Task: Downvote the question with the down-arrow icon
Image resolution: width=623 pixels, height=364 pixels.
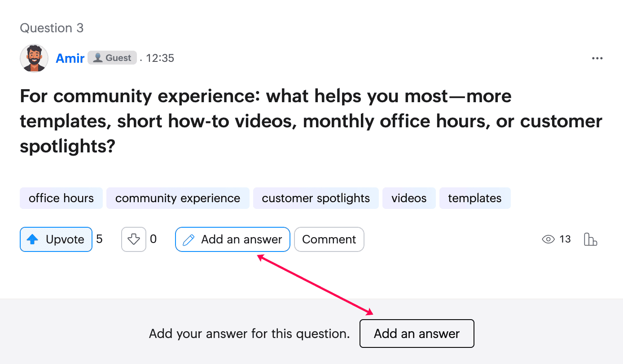Action: click(134, 239)
